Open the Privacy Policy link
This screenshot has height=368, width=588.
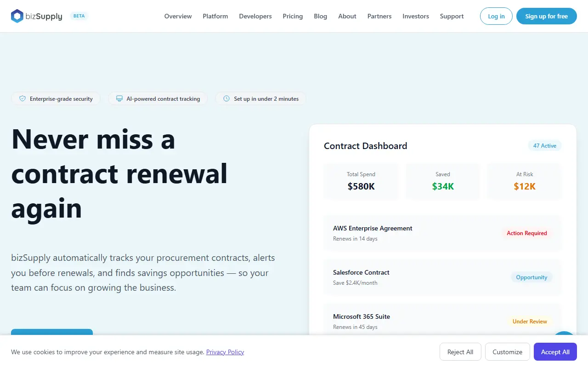click(225, 352)
